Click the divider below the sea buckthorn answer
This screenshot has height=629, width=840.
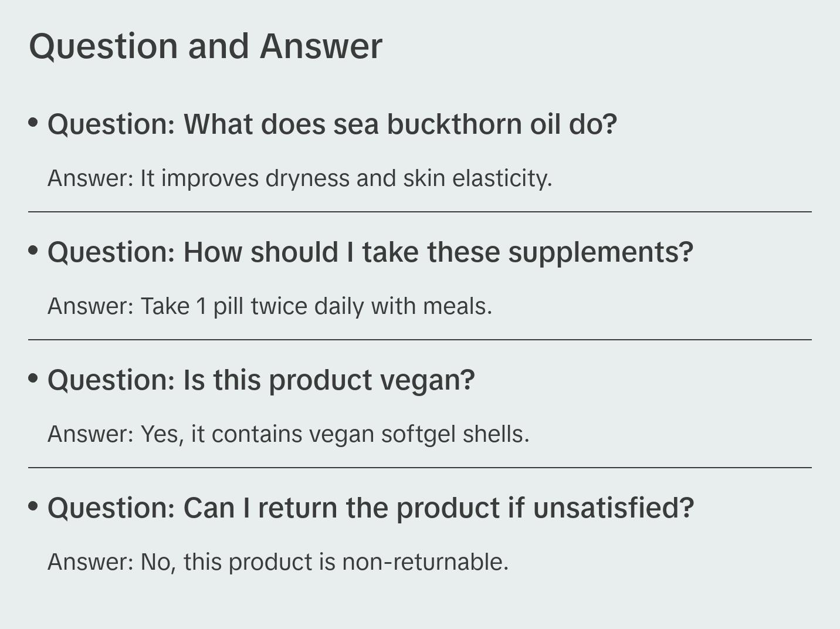coord(420,212)
